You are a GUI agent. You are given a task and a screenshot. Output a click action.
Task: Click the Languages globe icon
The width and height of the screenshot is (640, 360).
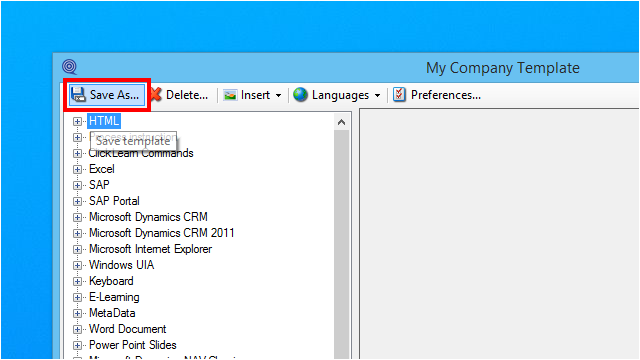pos(300,95)
